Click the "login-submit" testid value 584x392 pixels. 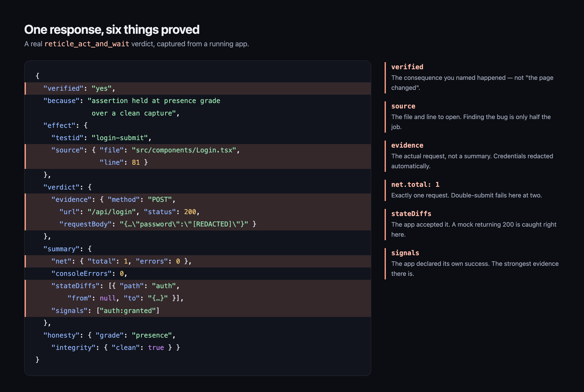coord(120,138)
